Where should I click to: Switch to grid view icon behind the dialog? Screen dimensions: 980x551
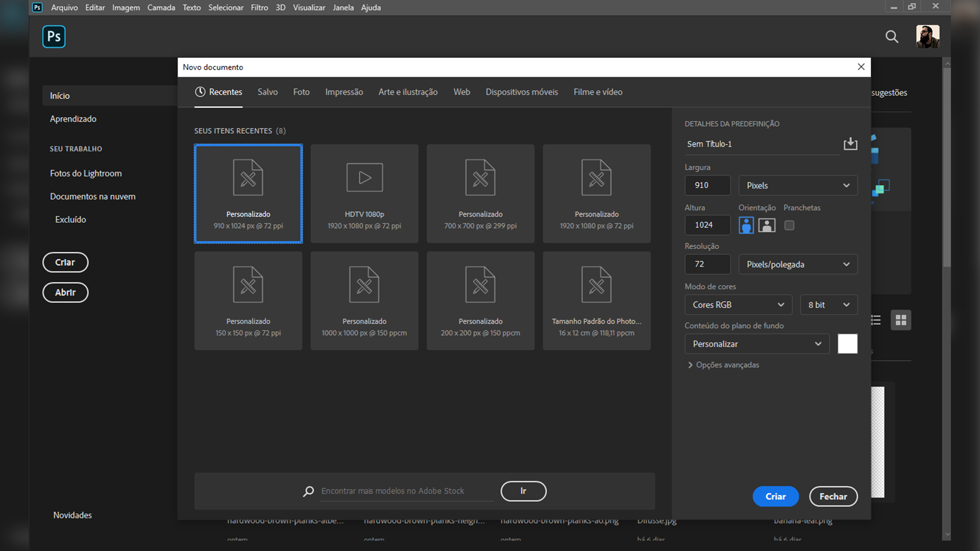coord(901,320)
